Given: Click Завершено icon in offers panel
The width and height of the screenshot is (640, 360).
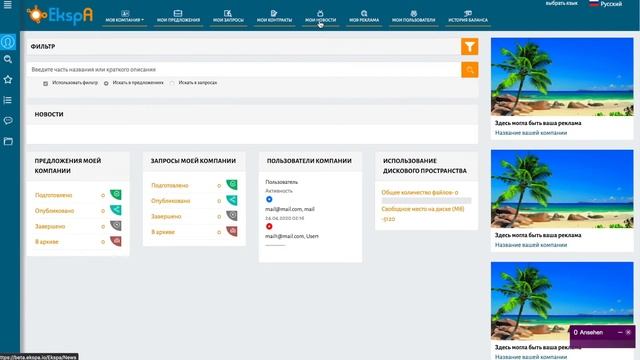Looking at the screenshot, I should (x=116, y=226).
